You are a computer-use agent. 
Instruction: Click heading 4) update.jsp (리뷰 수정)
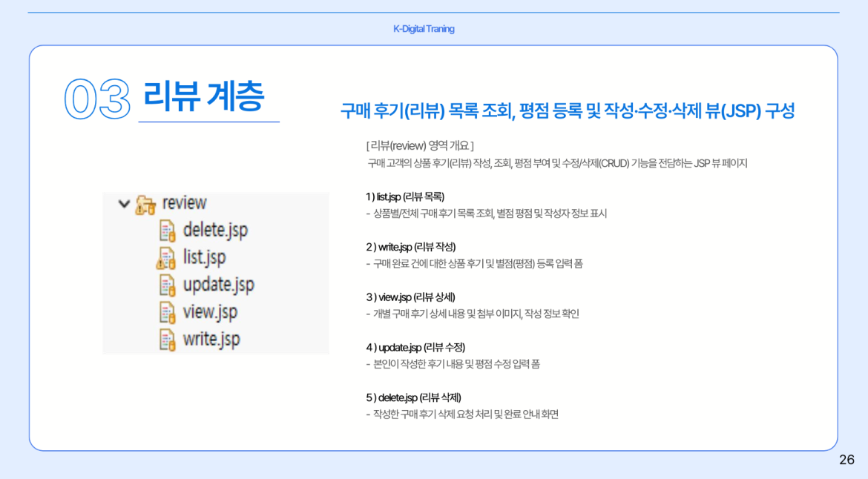click(415, 347)
